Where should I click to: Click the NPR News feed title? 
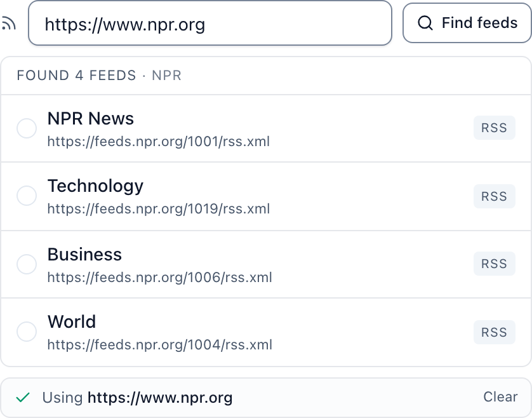coord(91,119)
